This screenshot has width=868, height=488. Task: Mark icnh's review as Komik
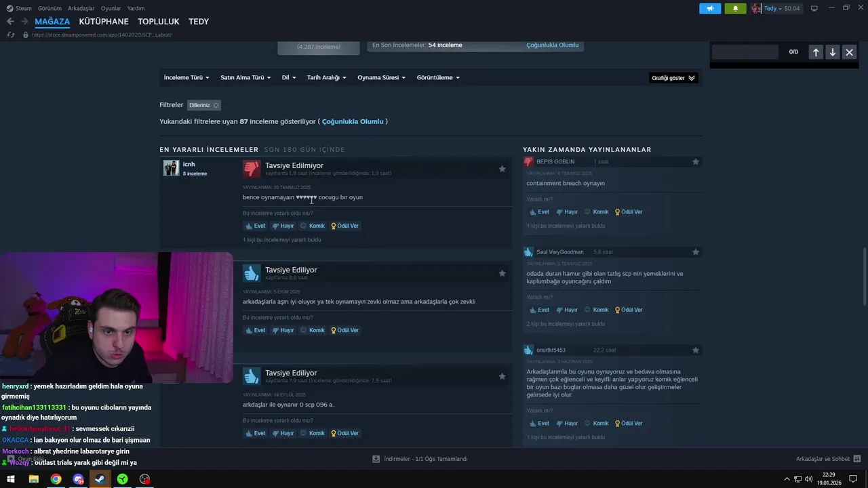pyautogui.click(x=313, y=226)
